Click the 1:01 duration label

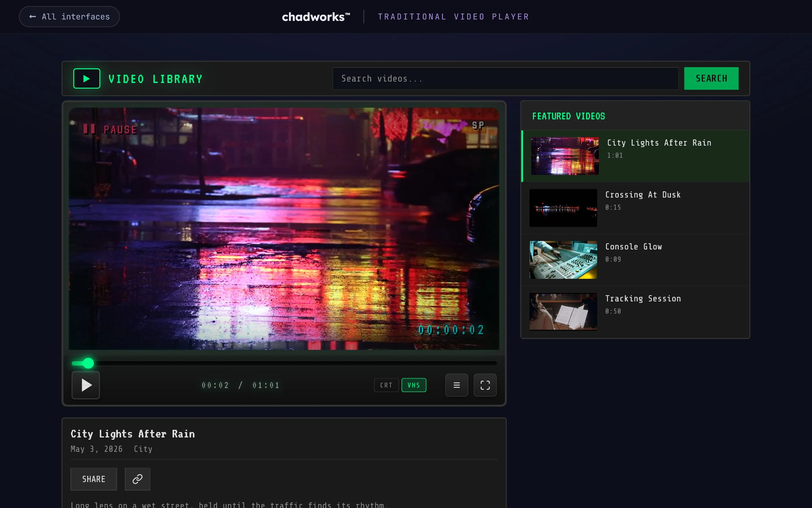[x=615, y=155]
